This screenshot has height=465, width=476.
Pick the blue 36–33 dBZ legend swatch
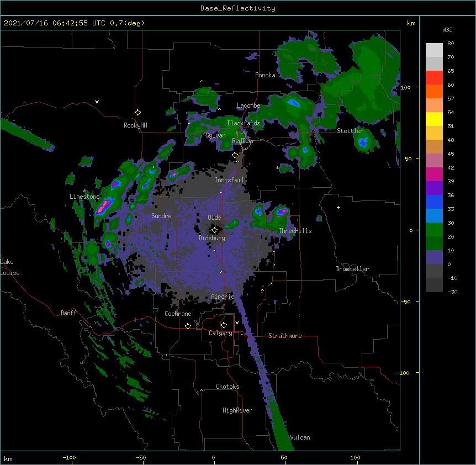tap(434, 202)
